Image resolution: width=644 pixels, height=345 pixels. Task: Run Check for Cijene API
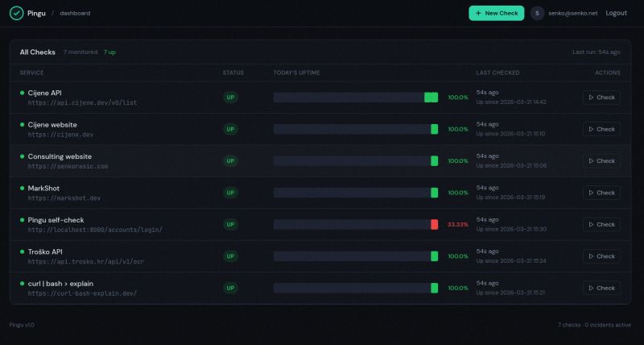click(x=601, y=98)
